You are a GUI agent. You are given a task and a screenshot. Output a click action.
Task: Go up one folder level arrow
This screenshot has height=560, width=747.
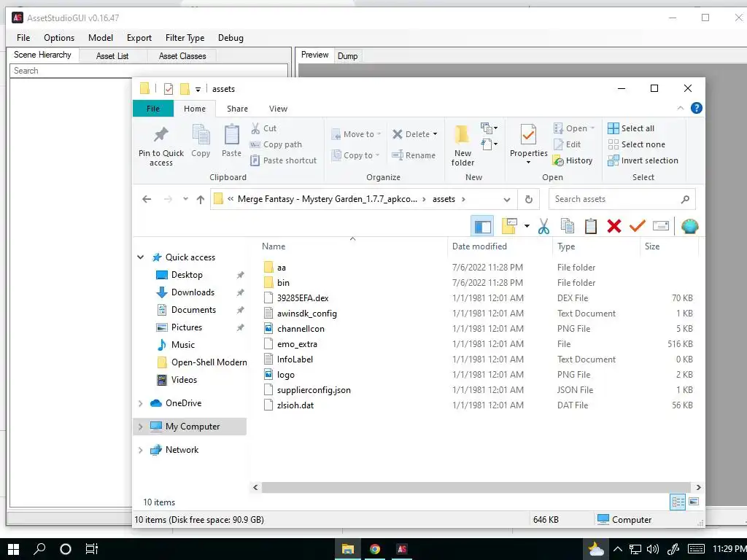(201, 200)
